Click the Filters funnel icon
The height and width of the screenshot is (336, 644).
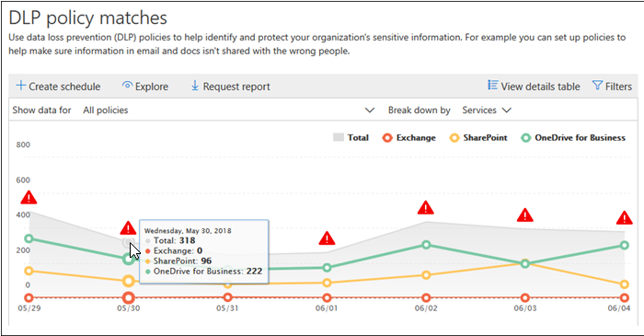(597, 85)
